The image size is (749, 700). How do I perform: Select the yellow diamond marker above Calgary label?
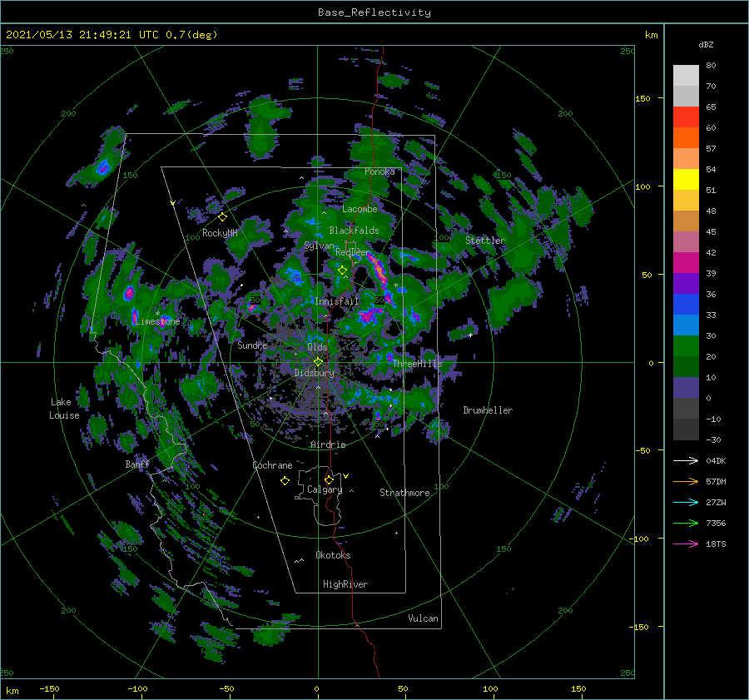coord(329,479)
